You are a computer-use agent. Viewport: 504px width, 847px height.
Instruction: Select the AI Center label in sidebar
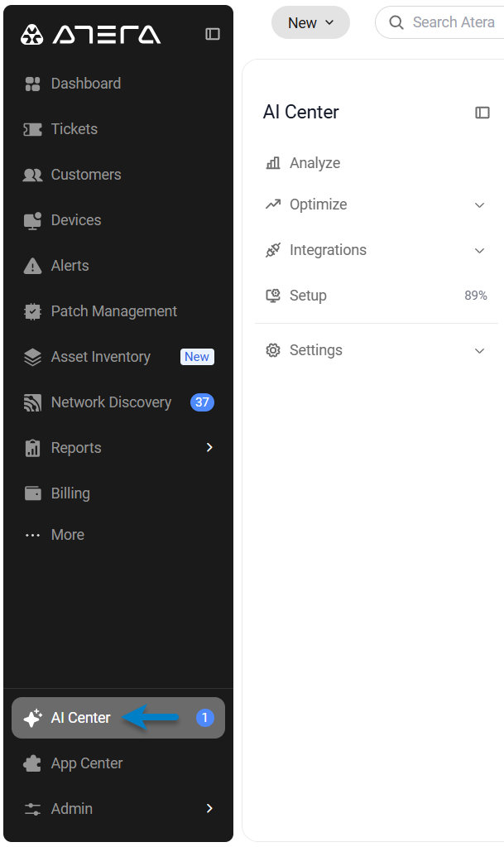point(80,718)
